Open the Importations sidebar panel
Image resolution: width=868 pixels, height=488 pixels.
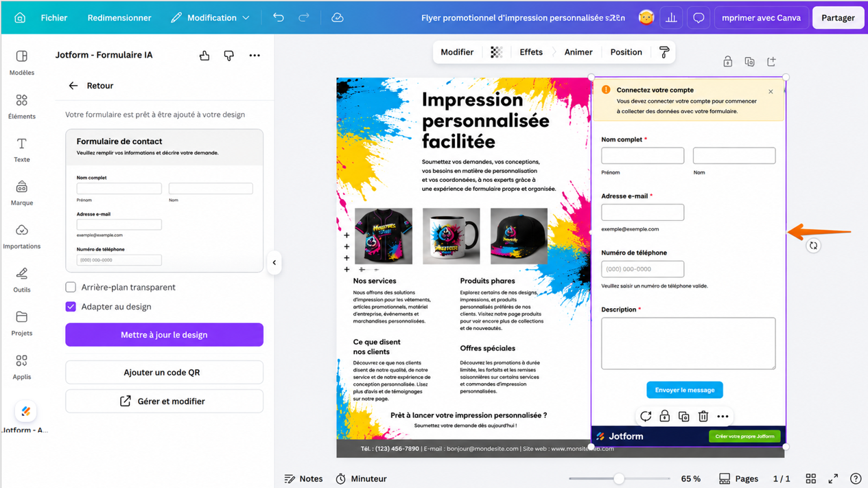point(22,236)
